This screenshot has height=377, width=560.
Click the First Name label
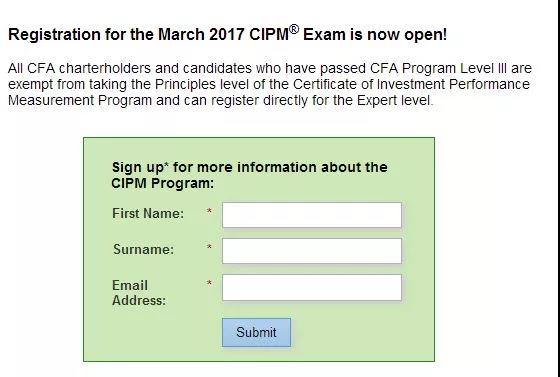[148, 213]
